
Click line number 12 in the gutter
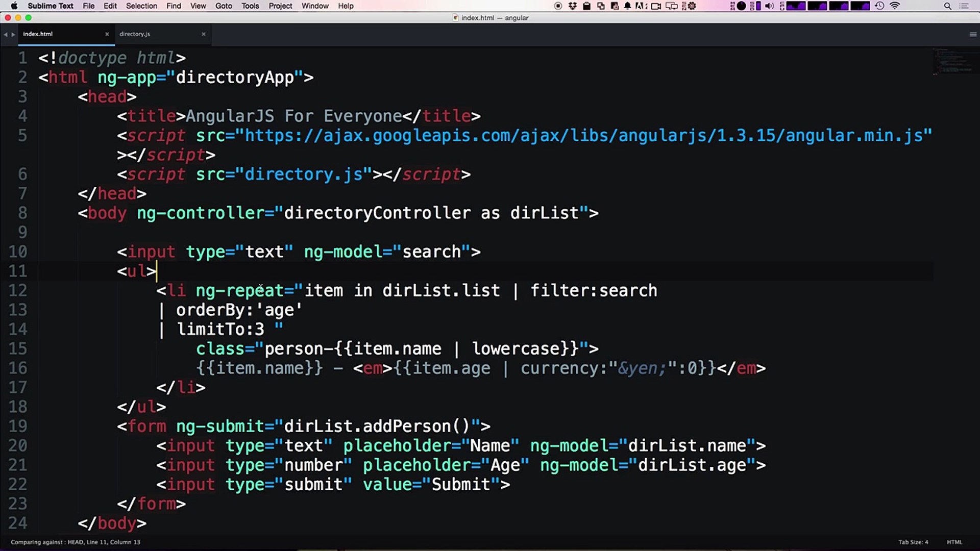(18, 290)
